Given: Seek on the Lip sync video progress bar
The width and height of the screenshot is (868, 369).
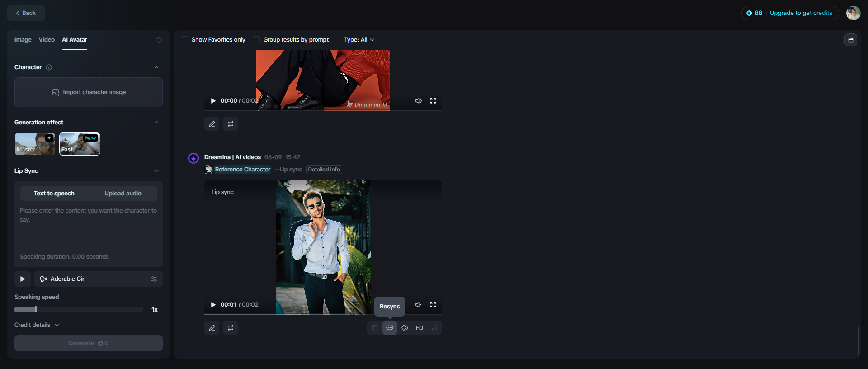Looking at the screenshot, I should pyautogui.click(x=323, y=314).
